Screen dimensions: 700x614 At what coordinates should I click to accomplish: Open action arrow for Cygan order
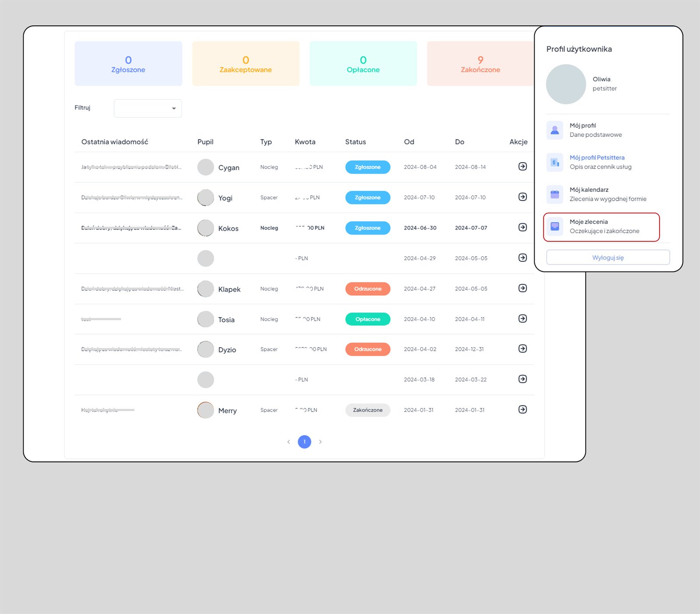522,167
